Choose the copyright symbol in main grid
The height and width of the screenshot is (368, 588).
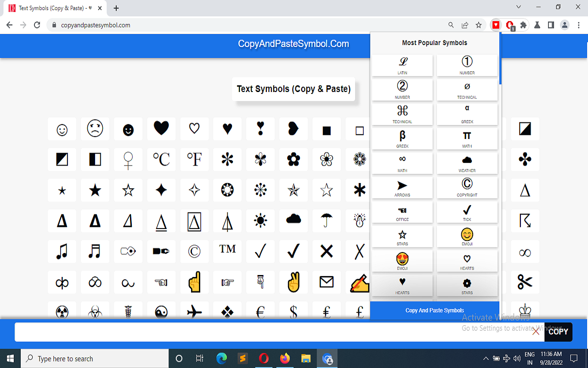pyautogui.click(x=194, y=252)
